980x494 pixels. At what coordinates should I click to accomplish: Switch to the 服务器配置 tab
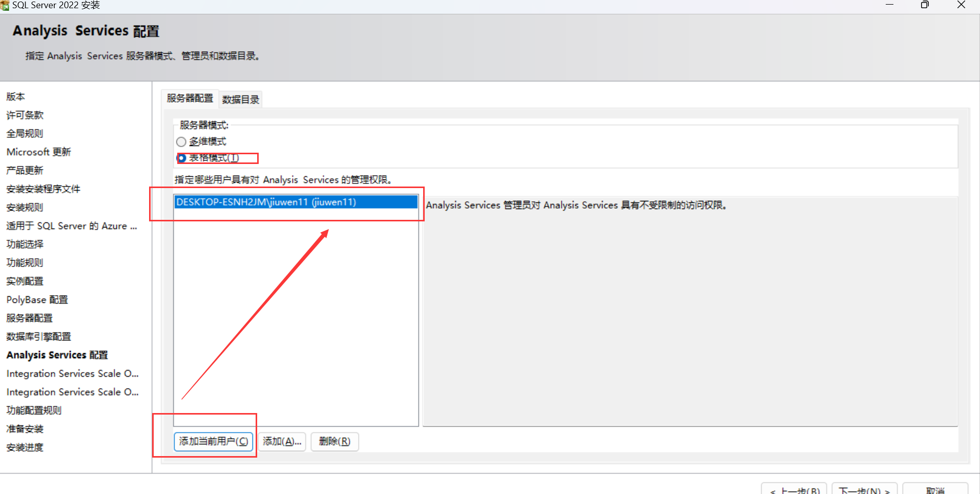point(190,98)
